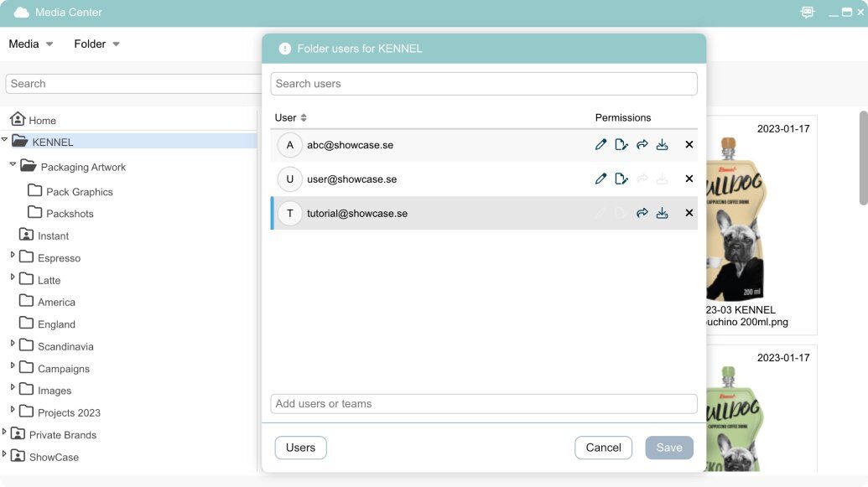Enable download permission for user@showcase.se
The height and width of the screenshot is (487, 868).
point(662,179)
